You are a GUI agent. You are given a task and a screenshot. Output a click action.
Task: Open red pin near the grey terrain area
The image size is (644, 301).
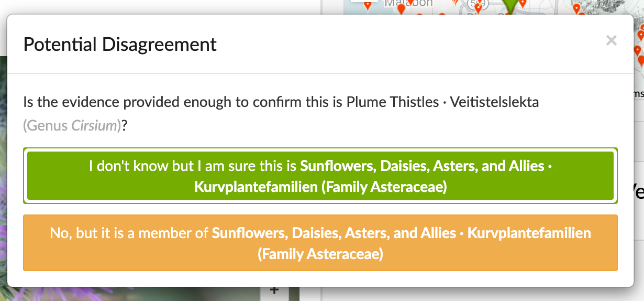point(576,9)
